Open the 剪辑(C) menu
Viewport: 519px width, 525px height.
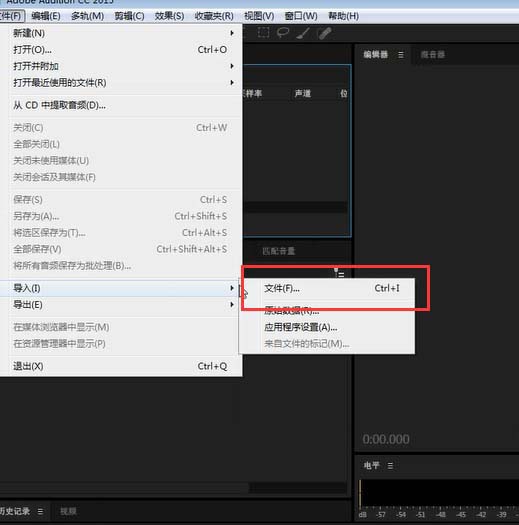tap(129, 16)
